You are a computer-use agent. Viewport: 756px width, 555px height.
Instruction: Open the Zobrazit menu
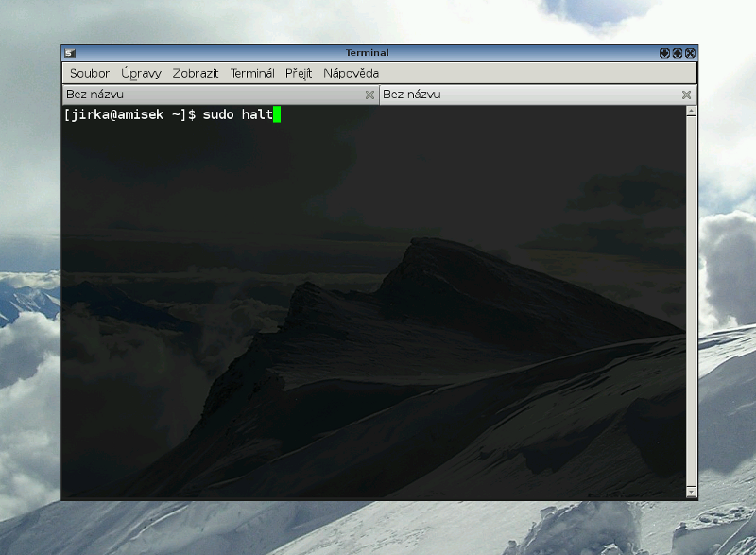(x=195, y=73)
